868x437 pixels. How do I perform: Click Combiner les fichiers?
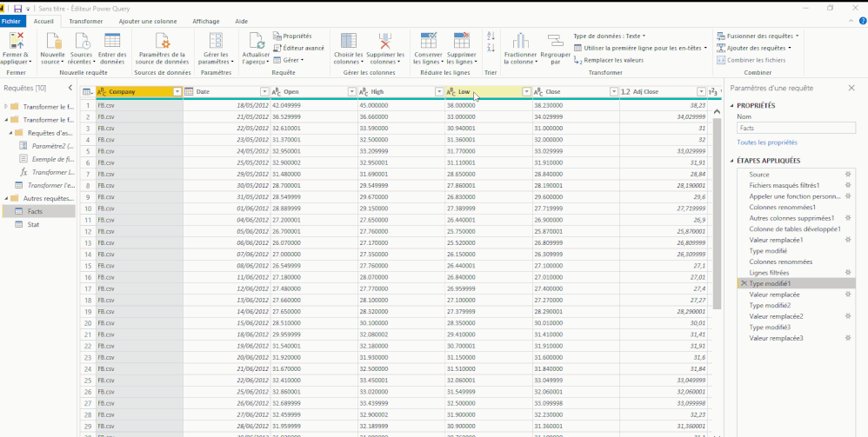tap(751, 60)
